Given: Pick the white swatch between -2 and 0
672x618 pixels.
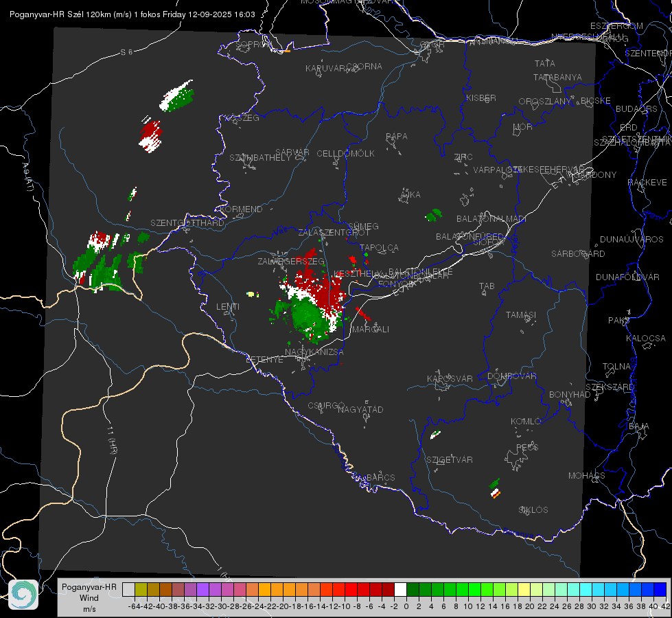Looking at the screenshot, I should (x=400, y=590).
